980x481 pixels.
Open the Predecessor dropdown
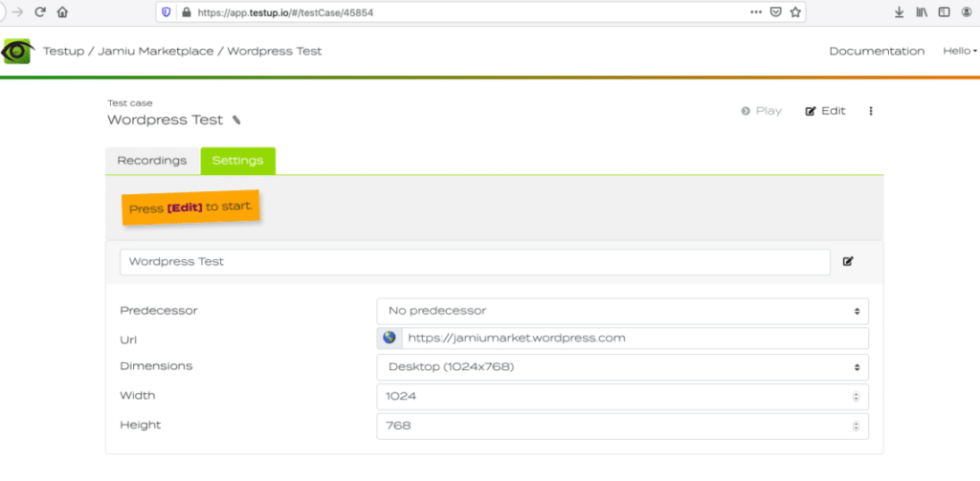[x=622, y=311]
